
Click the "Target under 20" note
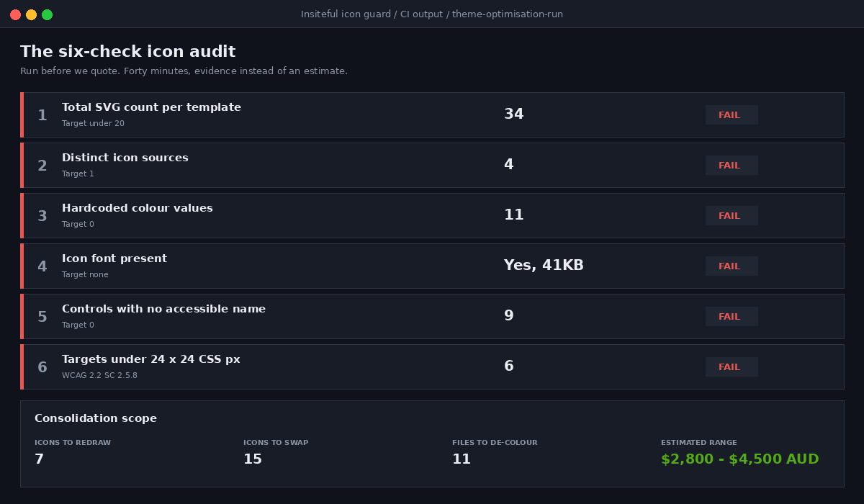click(93, 124)
